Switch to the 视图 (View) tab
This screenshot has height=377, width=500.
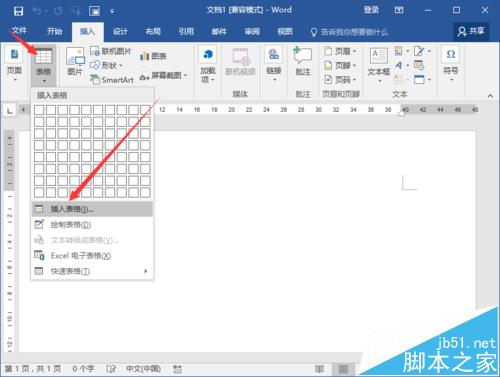pyautogui.click(x=285, y=31)
